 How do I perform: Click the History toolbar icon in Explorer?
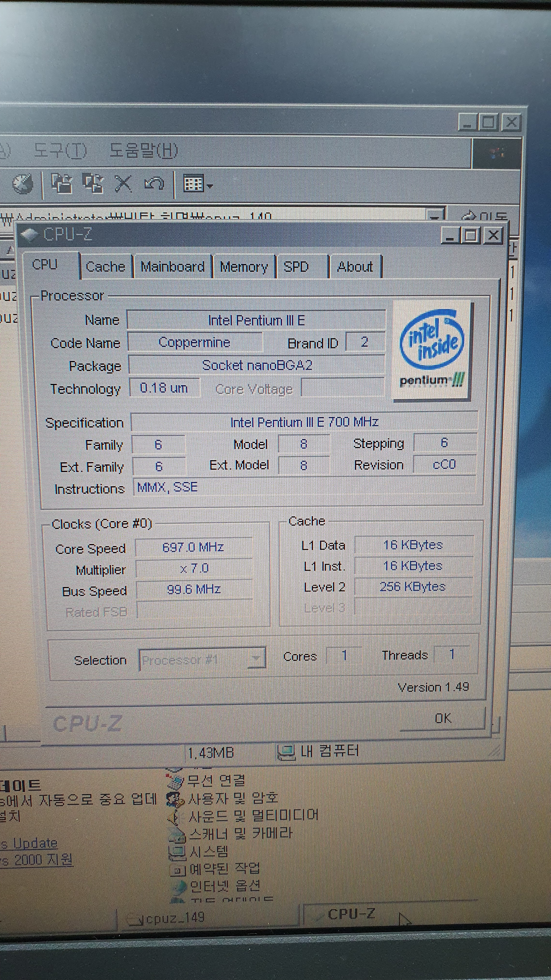pyautogui.click(x=23, y=184)
